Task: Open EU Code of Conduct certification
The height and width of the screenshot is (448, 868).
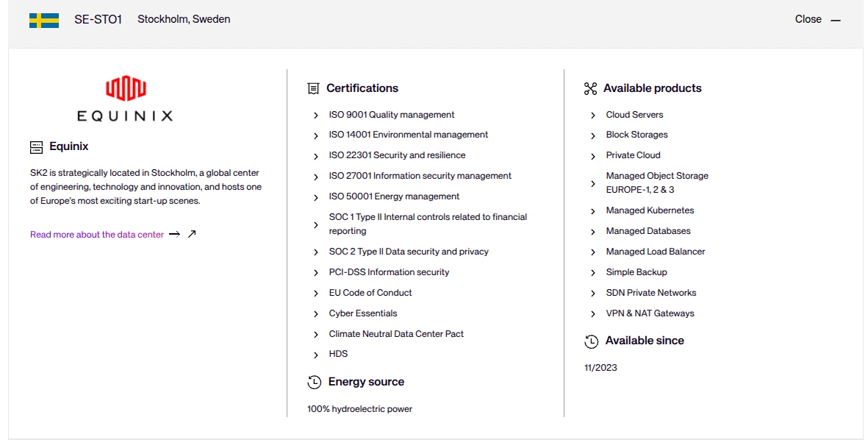Action: click(x=370, y=292)
